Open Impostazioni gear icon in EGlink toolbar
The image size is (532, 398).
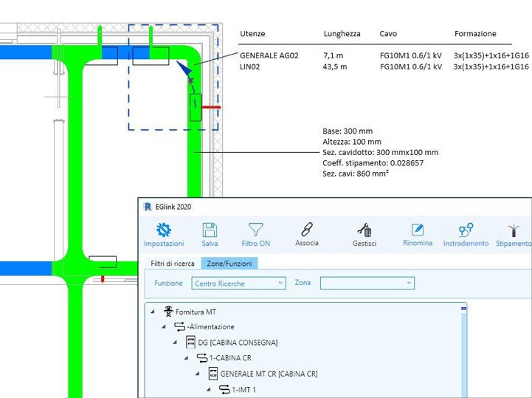click(164, 230)
